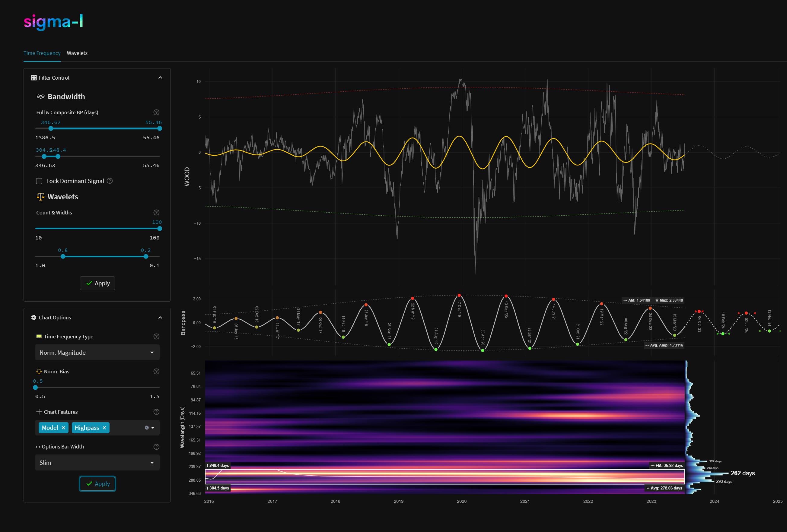Click help icon beside Lock Dominant Signal

click(x=110, y=181)
